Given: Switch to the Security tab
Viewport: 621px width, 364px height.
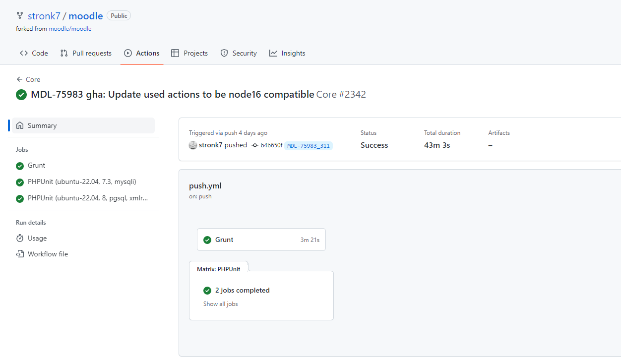Looking at the screenshot, I should [239, 53].
